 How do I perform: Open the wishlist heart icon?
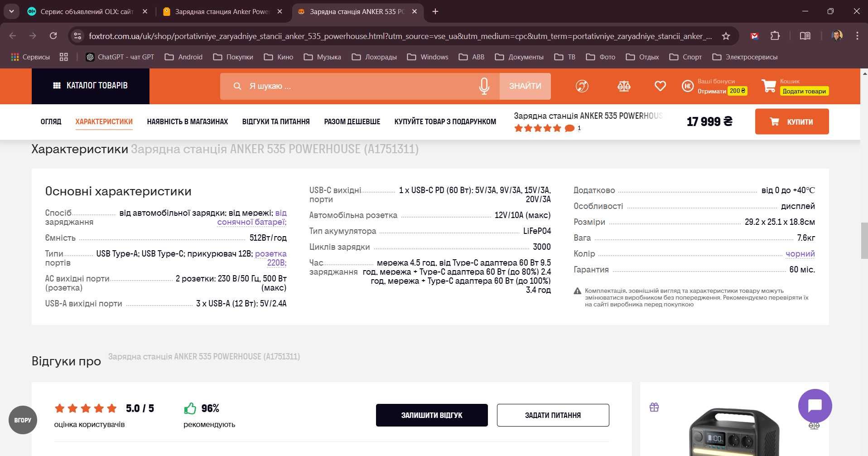(x=660, y=86)
